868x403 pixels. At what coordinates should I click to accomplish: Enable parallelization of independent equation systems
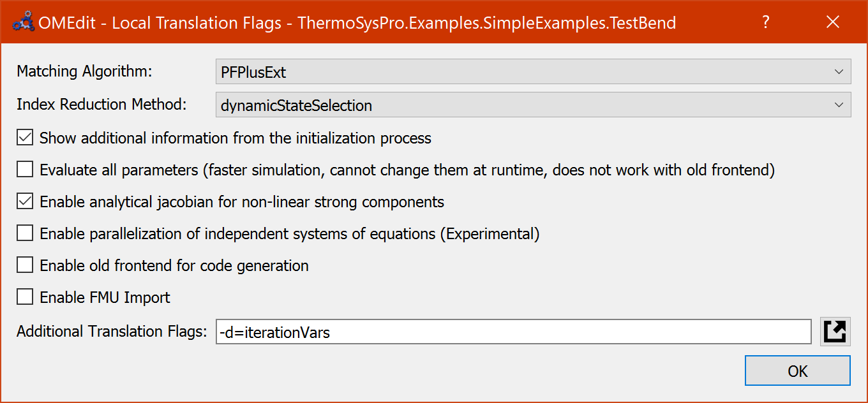coord(24,233)
